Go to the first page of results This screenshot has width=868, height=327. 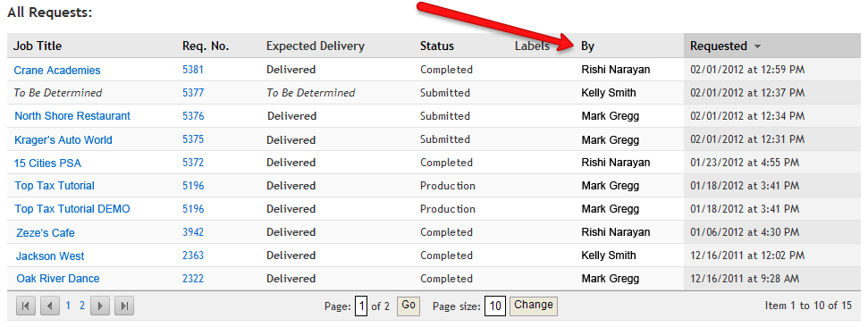point(26,306)
